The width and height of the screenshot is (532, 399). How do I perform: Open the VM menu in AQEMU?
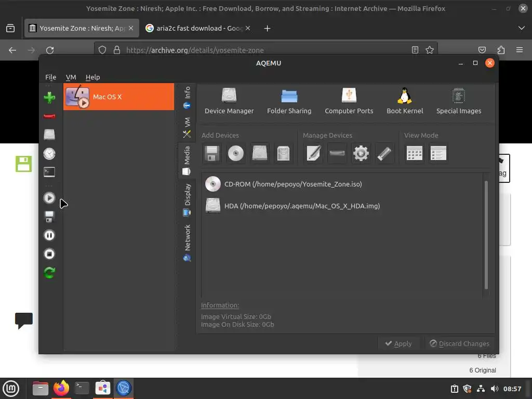tap(71, 77)
